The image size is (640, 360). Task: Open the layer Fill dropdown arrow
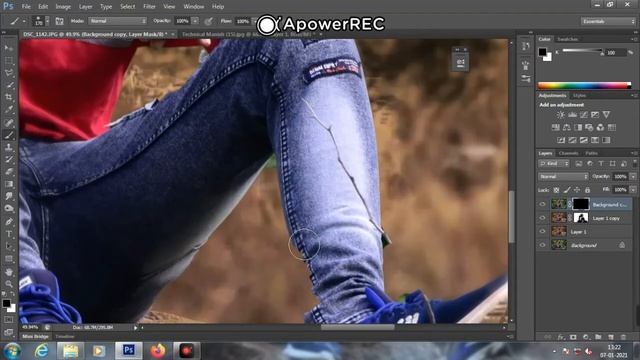(633, 190)
